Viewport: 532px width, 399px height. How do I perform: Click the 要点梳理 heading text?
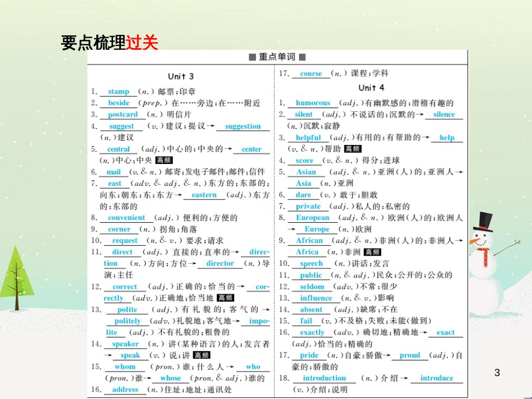[x=92, y=41]
